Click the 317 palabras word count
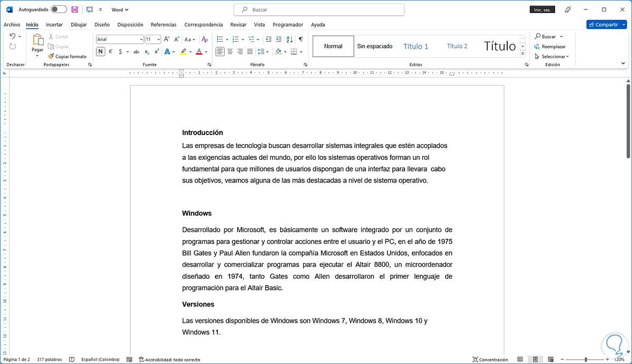Viewport: 632px width, 364px height. (x=49, y=360)
